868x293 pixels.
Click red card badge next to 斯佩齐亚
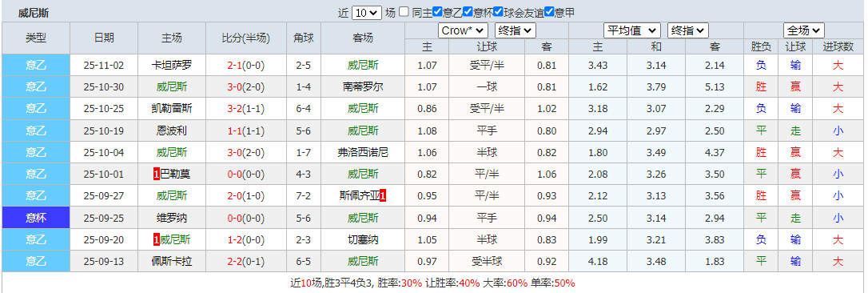[x=383, y=195]
